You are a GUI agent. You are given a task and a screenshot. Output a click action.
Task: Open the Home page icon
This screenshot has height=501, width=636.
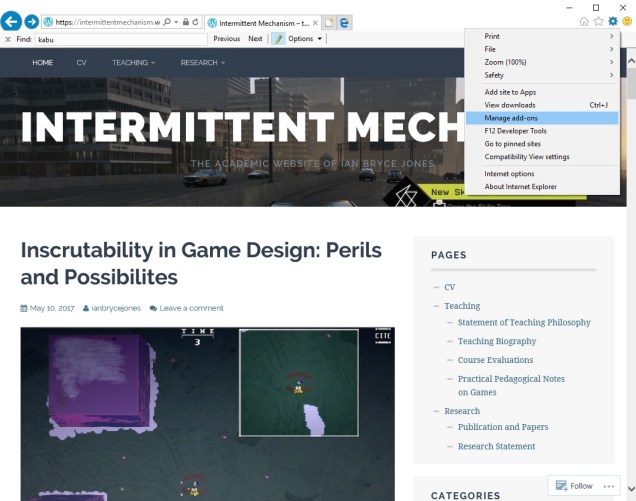point(584,21)
